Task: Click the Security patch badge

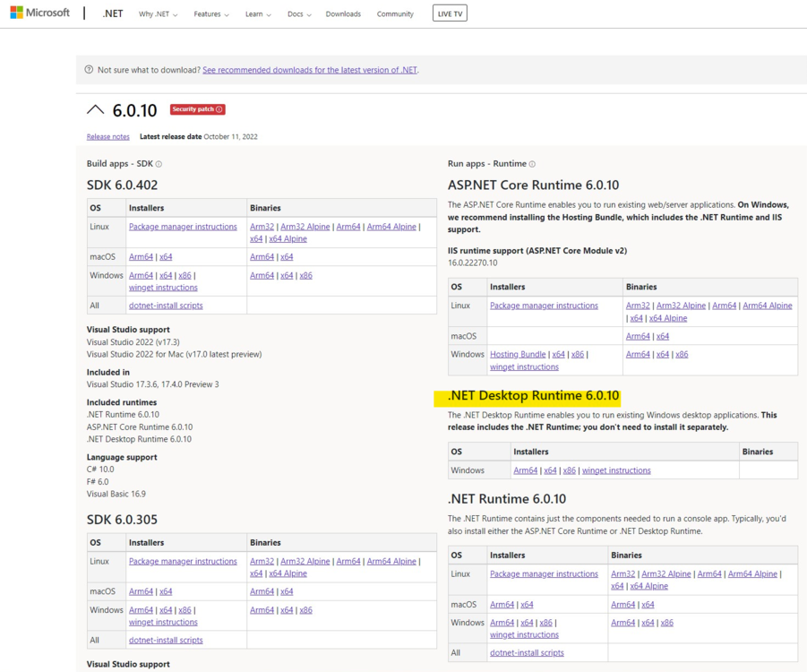Action: pyautogui.click(x=197, y=109)
